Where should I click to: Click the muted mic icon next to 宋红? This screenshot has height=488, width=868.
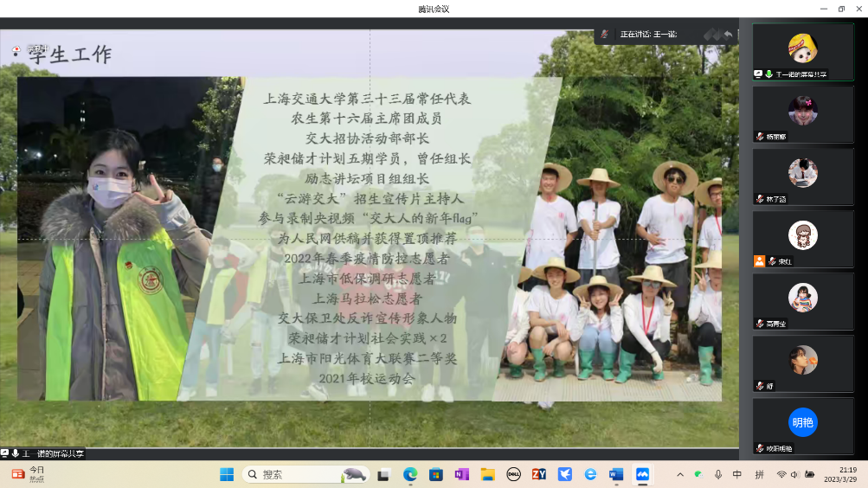click(x=772, y=261)
